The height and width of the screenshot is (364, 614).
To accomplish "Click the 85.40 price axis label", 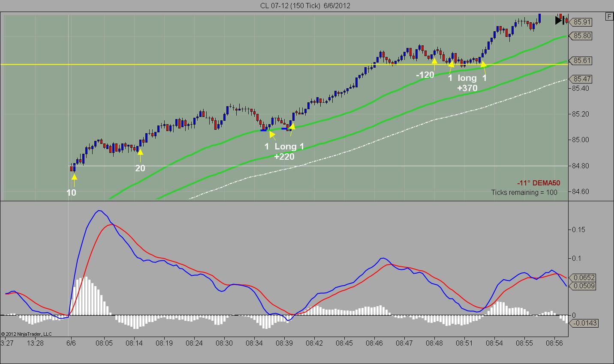I will (580, 88).
